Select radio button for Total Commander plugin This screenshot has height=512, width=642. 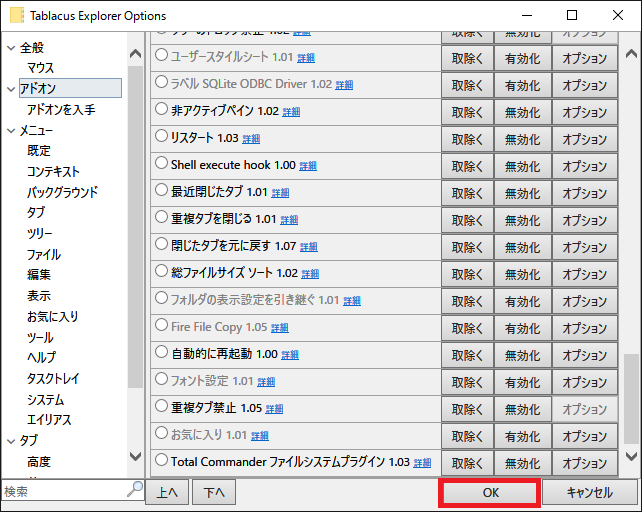(162, 460)
